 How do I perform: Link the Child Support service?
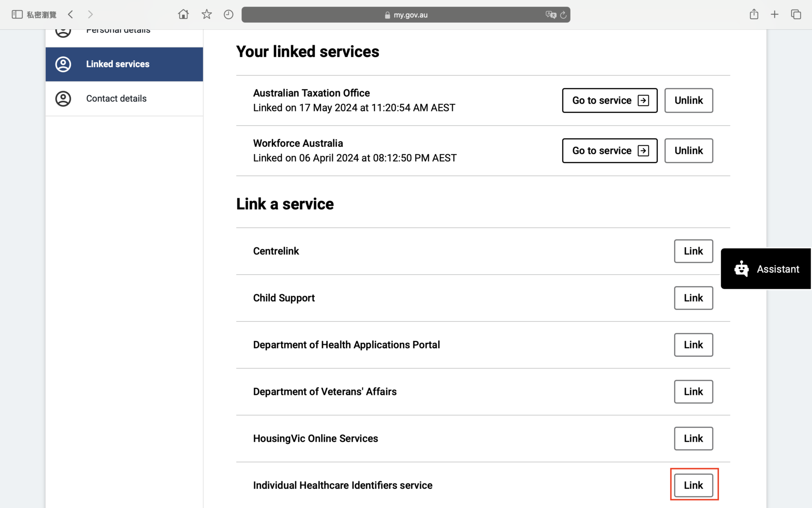(x=693, y=298)
